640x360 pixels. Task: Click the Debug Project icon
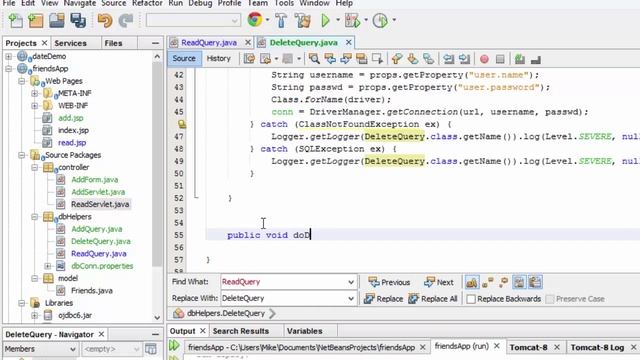[x=352, y=20]
